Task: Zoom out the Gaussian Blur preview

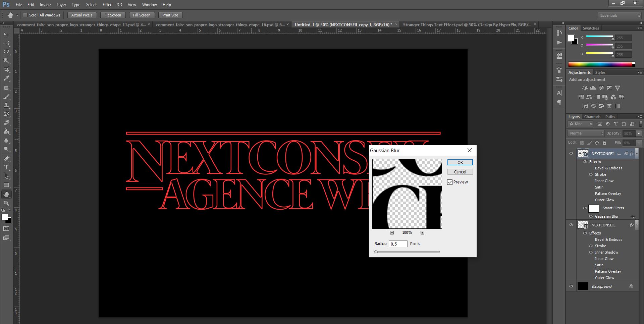Action: pos(392,232)
